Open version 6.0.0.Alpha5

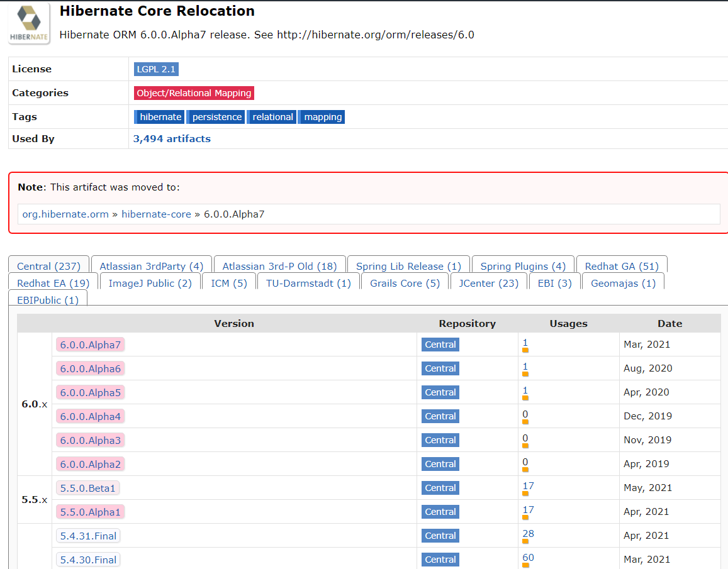click(x=90, y=392)
